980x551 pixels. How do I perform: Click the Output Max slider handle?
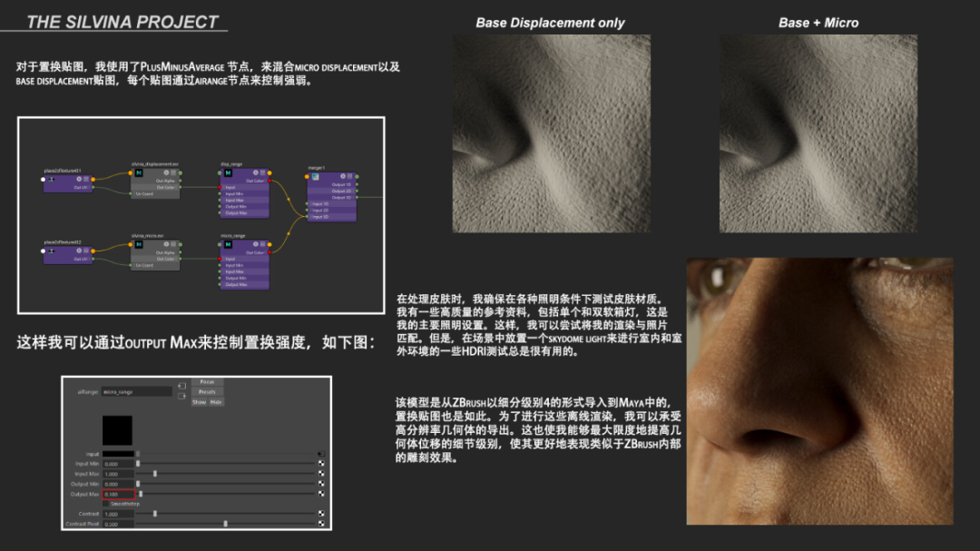[141, 494]
